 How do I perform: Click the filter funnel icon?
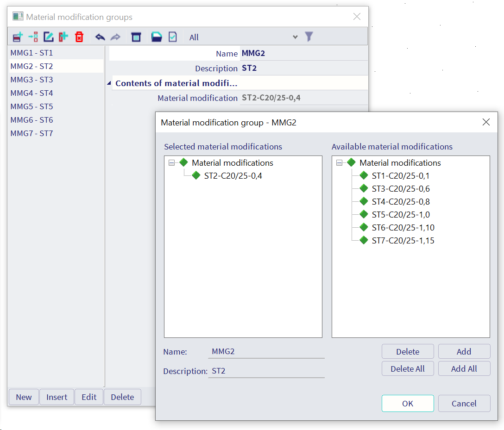(x=309, y=37)
